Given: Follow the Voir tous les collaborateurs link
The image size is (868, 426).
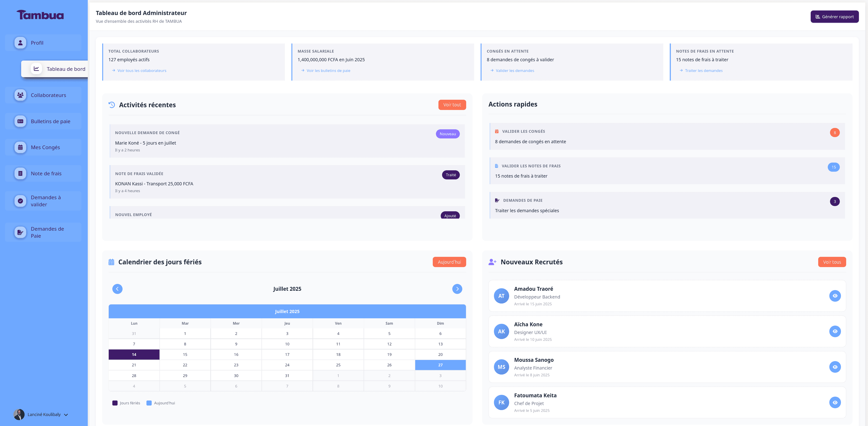Looking at the screenshot, I should click(x=141, y=71).
